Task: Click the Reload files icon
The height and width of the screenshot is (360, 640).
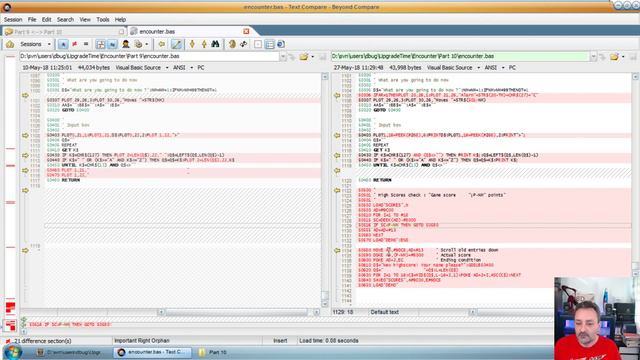Action: tap(243, 44)
